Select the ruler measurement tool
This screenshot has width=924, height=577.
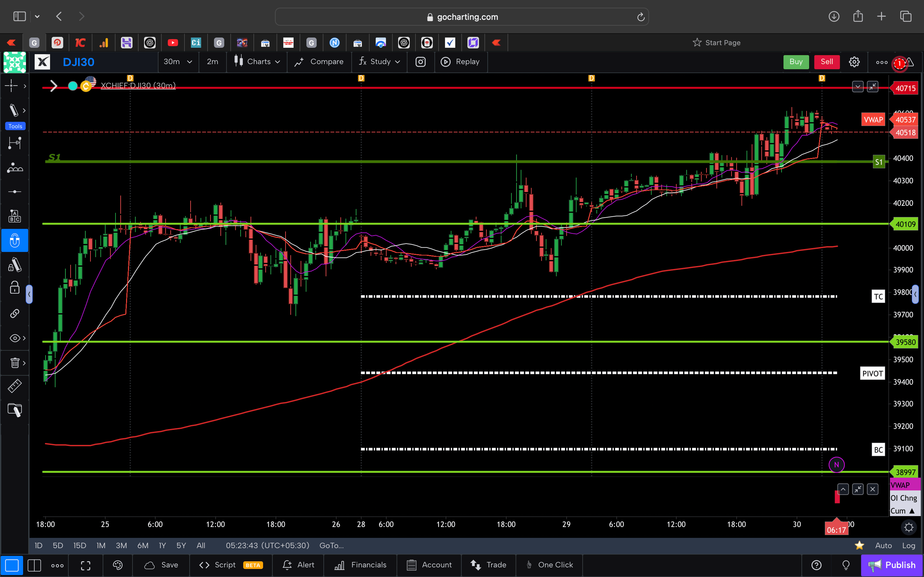15,386
